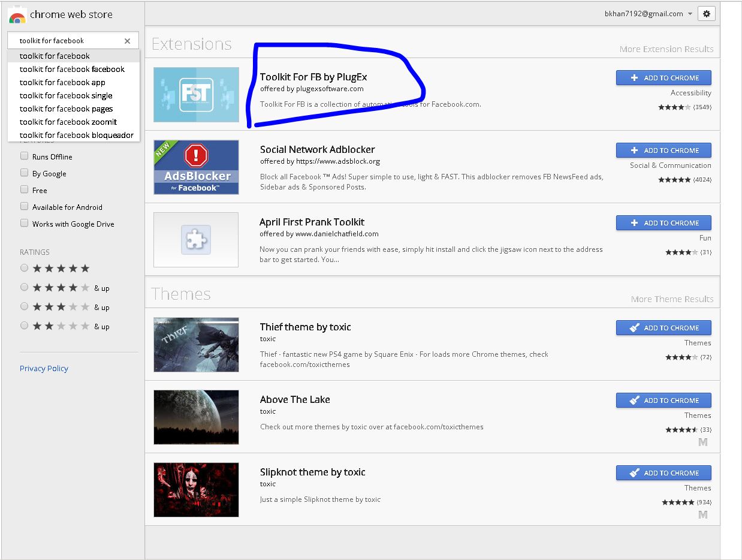
Task: Open Toolkit For FB FST thumbnail
Action: pos(196,95)
